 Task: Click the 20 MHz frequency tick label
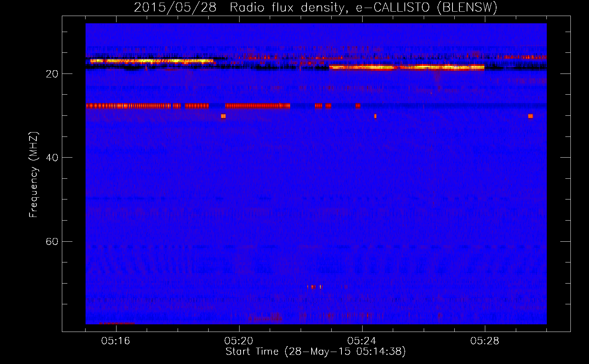52,74
